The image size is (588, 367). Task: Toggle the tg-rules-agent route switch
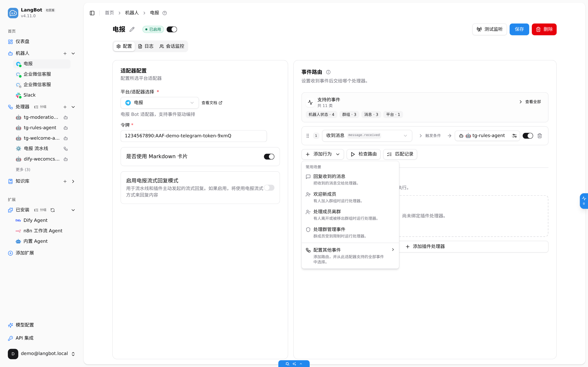coord(528,136)
